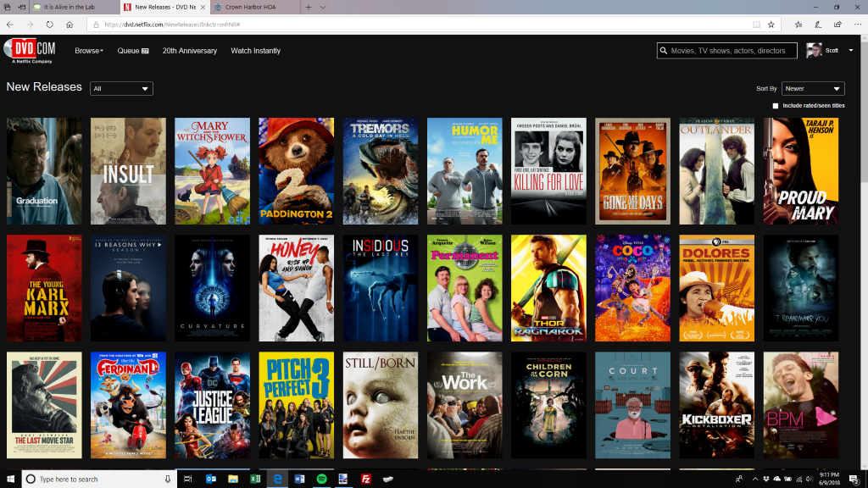Click the page vertical scrollbar

coord(864,252)
